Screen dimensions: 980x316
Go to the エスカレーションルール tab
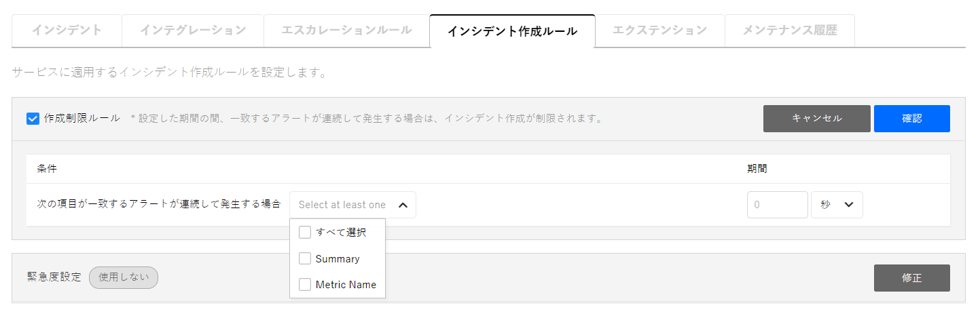coord(346,31)
